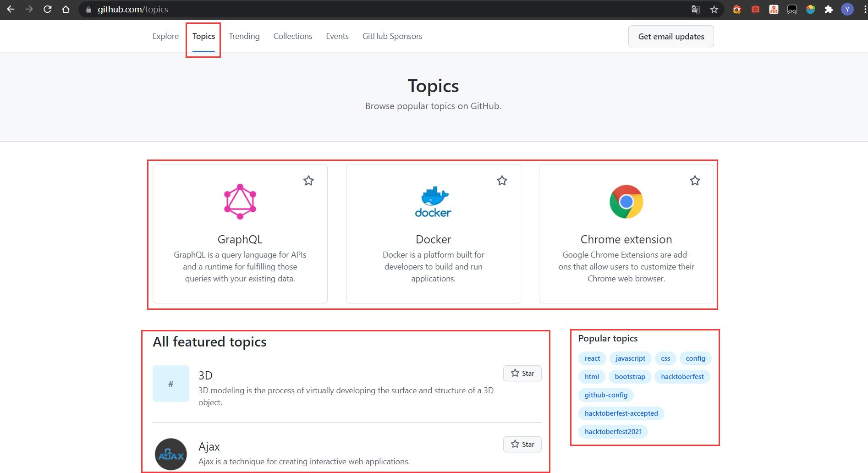This screenshot has height=473, width=868.
Task: Click Get email updates button
Action: coord(671,37)
